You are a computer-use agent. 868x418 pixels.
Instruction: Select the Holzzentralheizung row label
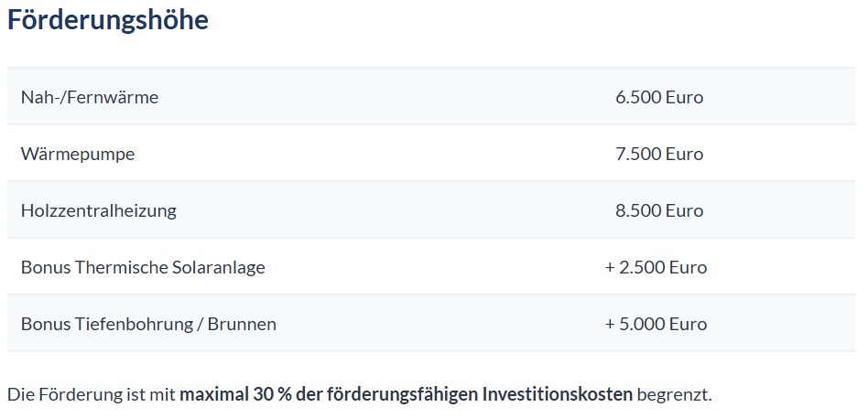point(98,210)
